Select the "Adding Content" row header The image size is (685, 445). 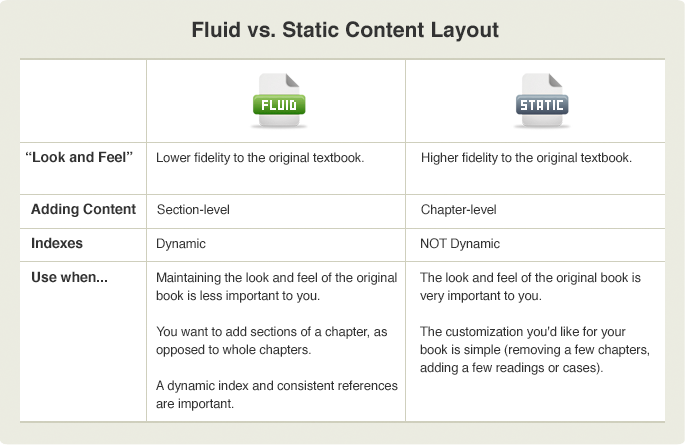[83, 210]
